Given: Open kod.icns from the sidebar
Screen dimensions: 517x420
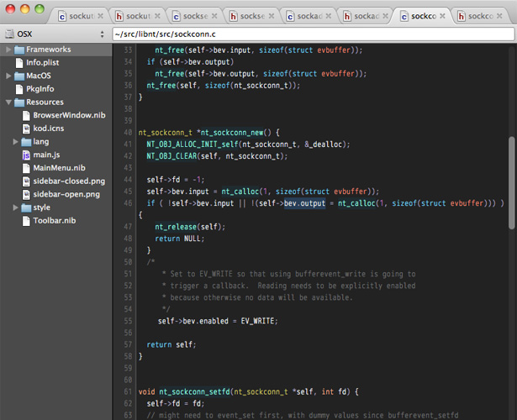Looking at the screenshot, I should point(49,129).
